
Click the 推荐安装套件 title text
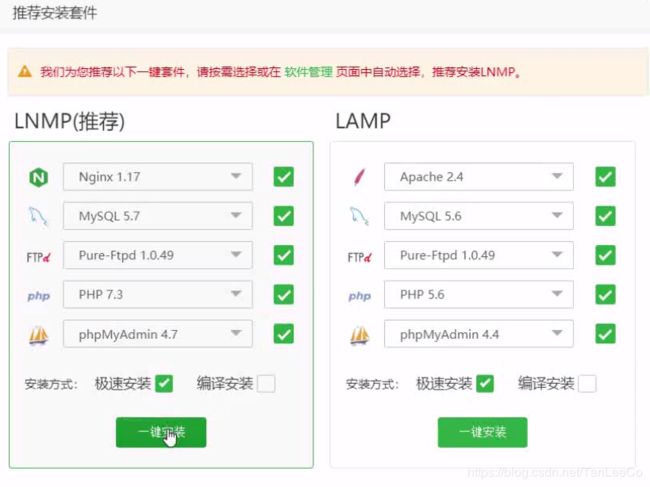click(55, 13)
